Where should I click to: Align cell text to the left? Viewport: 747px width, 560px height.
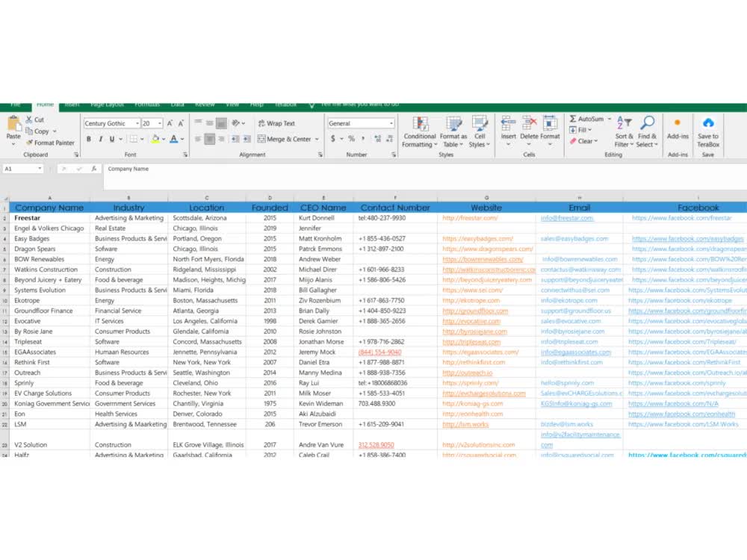[198, 139]
